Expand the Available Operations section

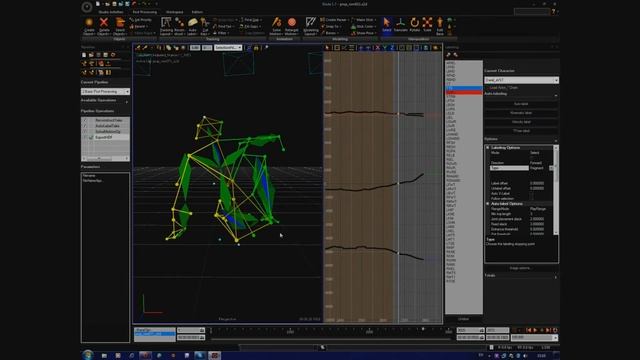point(127,101)
